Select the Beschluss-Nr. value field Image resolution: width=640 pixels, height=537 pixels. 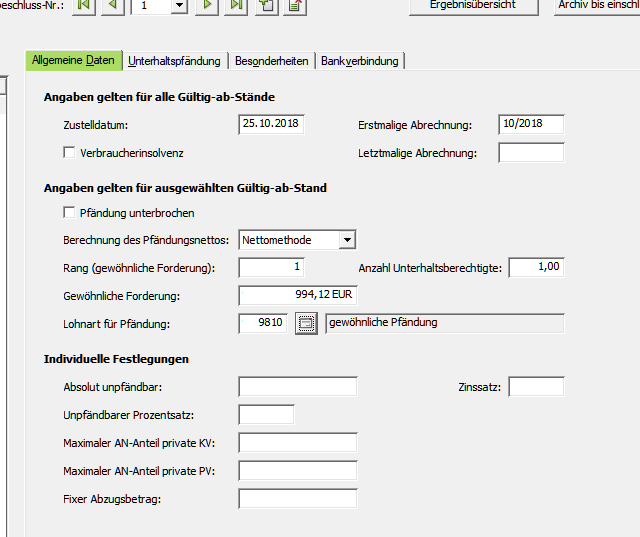151,6
